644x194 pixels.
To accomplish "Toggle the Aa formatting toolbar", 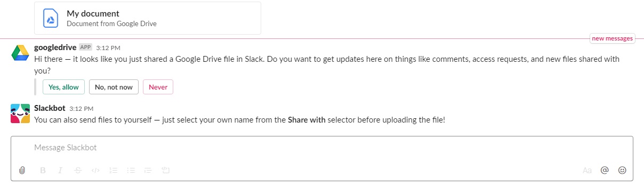I will (587, 171).
